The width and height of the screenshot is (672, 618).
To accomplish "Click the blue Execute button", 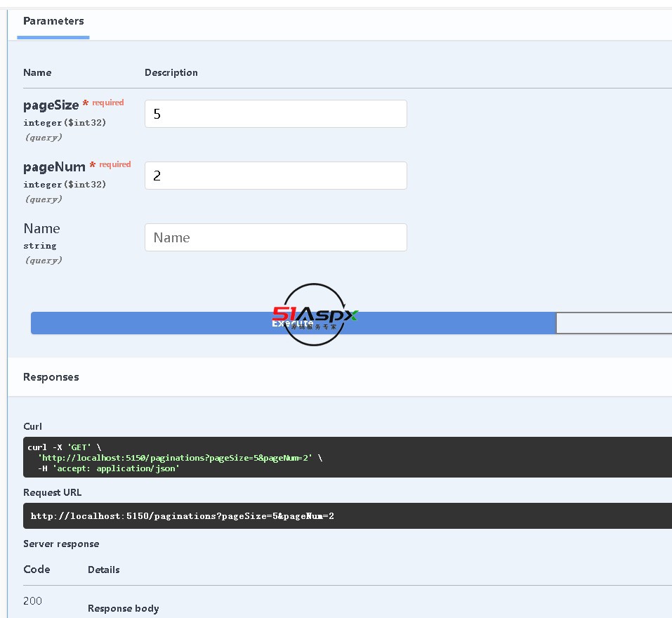I will (293, 323).
